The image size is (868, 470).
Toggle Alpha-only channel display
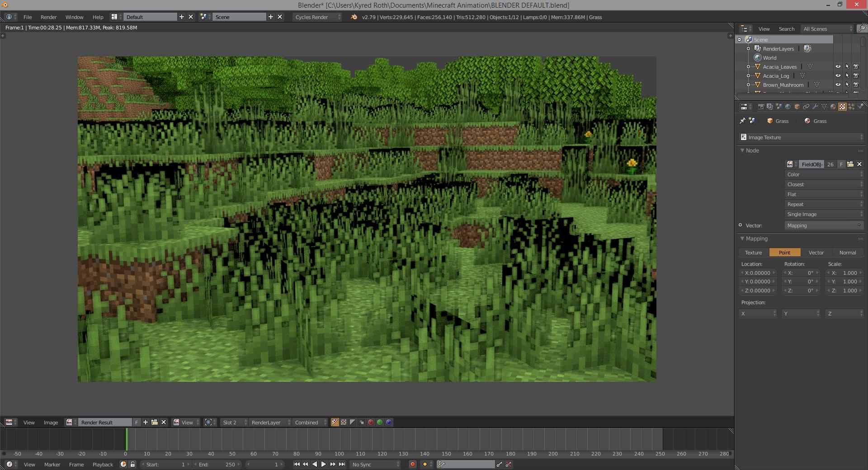(x=353, y=422)
